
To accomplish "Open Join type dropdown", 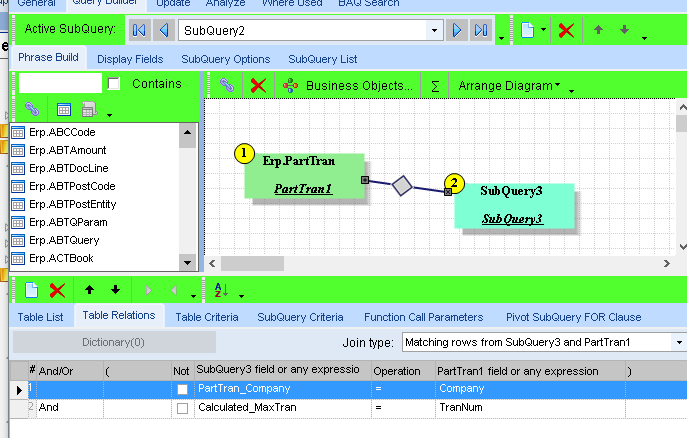I will click(x=679, y=342).
